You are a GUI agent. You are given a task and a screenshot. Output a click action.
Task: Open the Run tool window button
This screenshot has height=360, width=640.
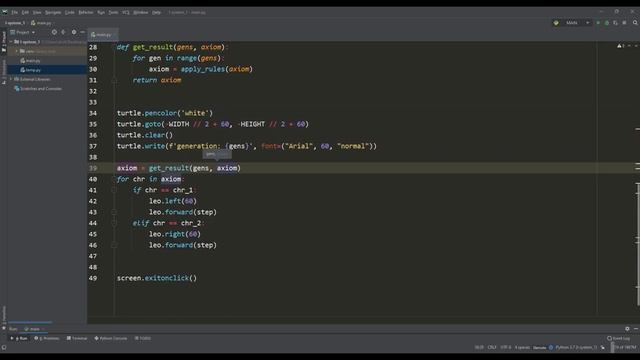[x=19, y=338]
